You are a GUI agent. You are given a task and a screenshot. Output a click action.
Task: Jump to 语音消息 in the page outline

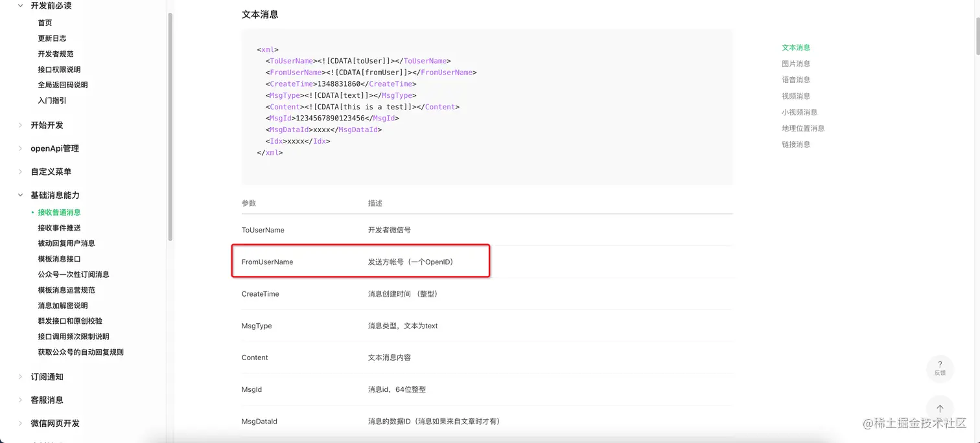[796, 80]
